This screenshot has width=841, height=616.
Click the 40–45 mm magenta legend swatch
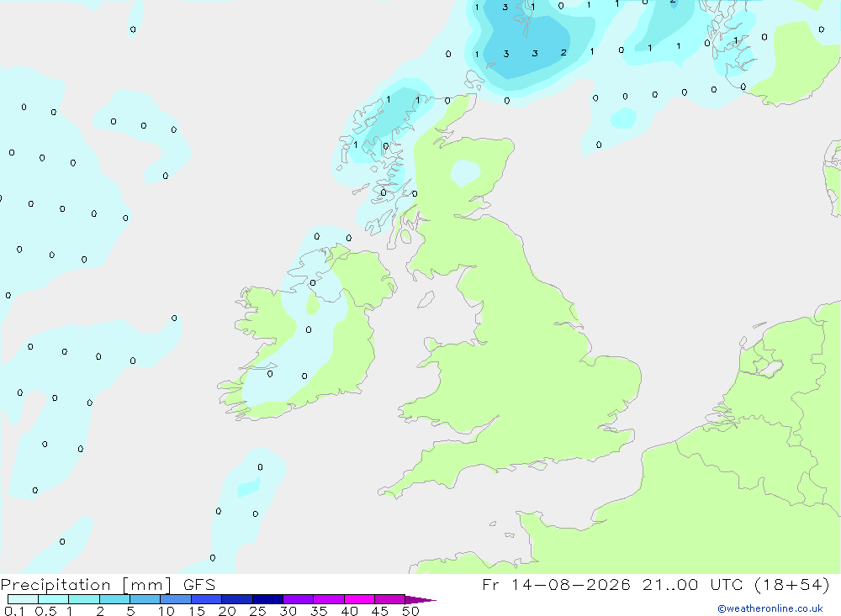coord(359,599)
